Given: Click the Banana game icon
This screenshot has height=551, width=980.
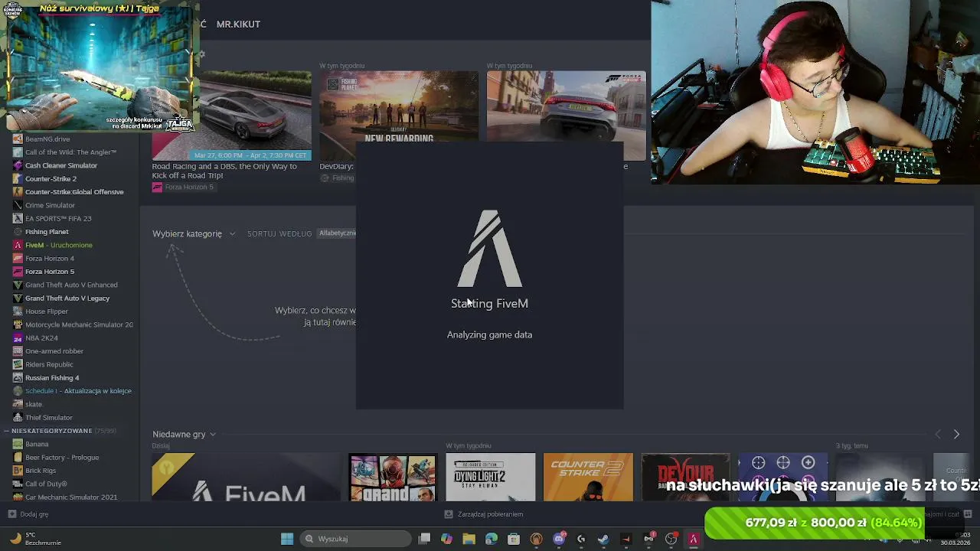Looking at the screenshot, I should (x=18, y=444).
